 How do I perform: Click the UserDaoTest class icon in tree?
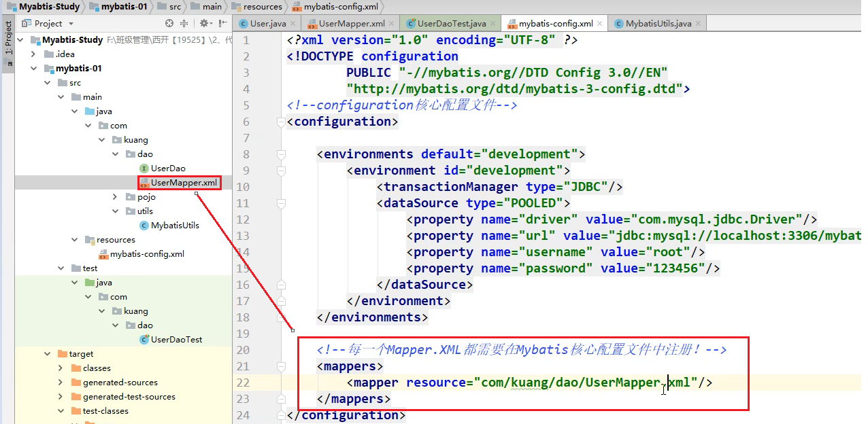144,340
